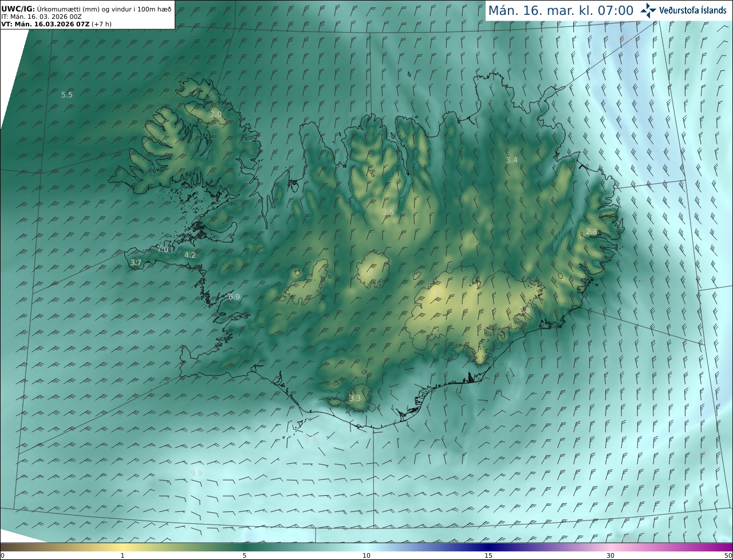Click the '15' tick label on the color scale
Image resolution: width=733 pixels, height=560 pixels.
pyautogui.click(x=488, y=555)
